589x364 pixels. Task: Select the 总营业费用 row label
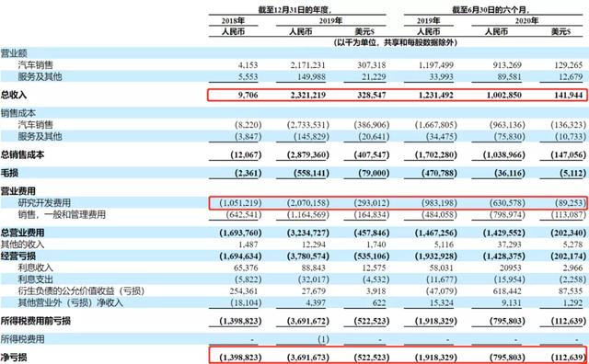tap(22, 233)
